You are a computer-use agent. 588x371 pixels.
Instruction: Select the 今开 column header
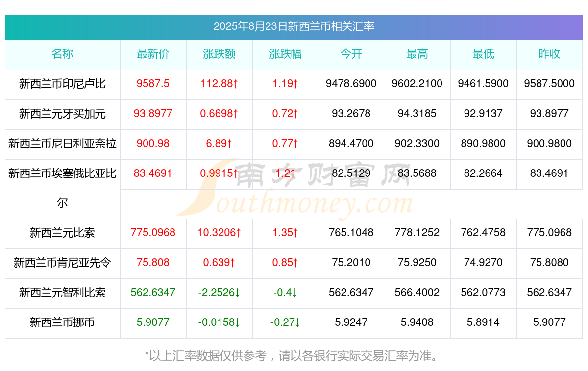(x=351, y=54)
